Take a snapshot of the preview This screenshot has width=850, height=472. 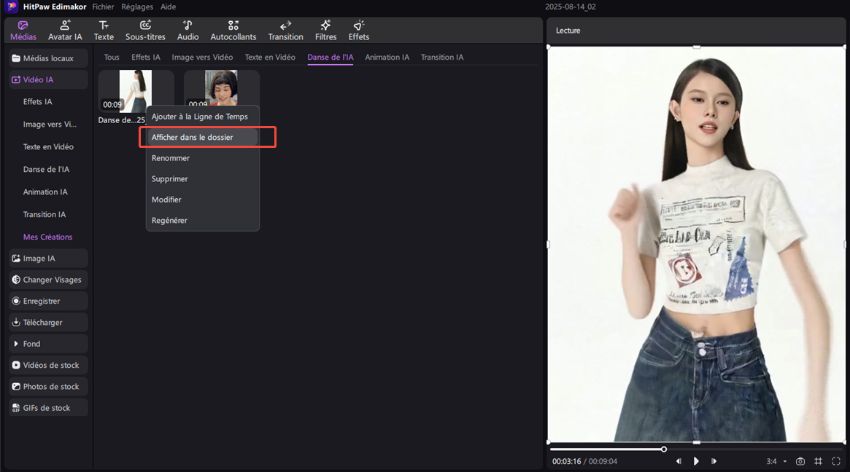pos(800,461)
